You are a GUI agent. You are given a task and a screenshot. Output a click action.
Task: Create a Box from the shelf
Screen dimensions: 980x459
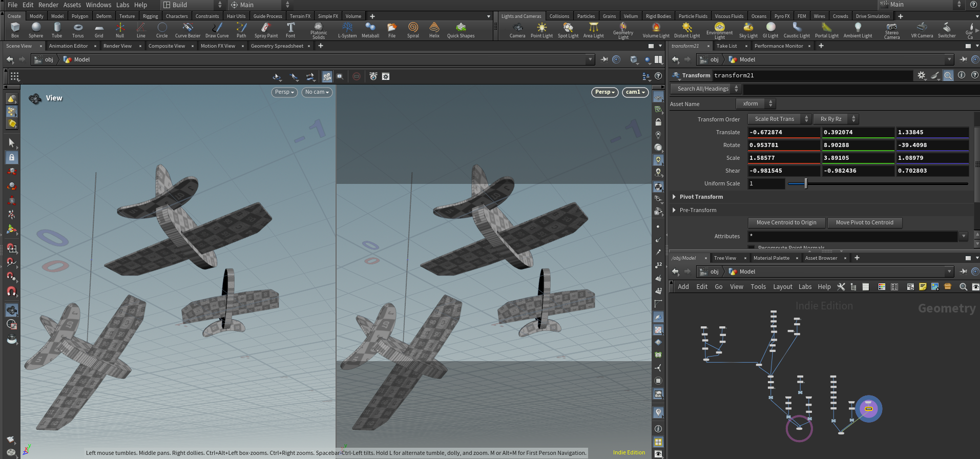[x=15, y=30]
